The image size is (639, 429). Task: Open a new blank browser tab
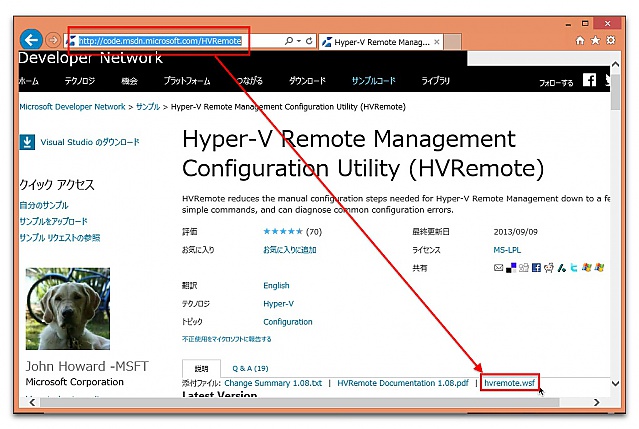(x=452, y=42)
